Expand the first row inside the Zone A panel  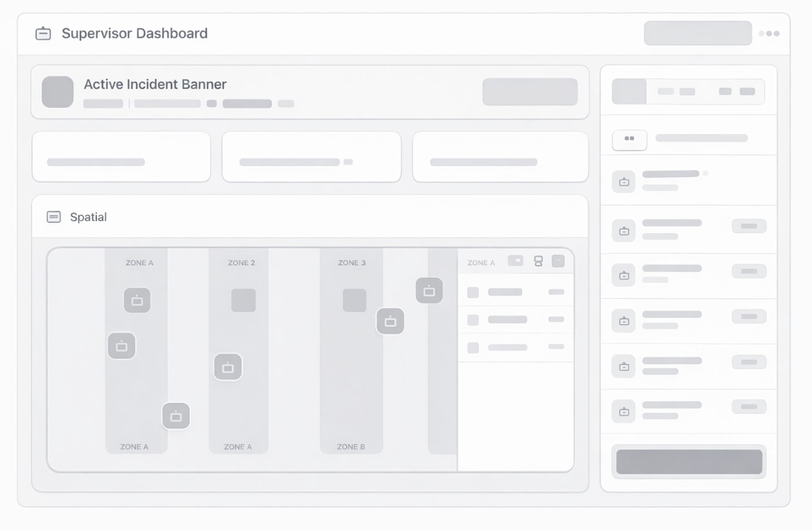515,292
